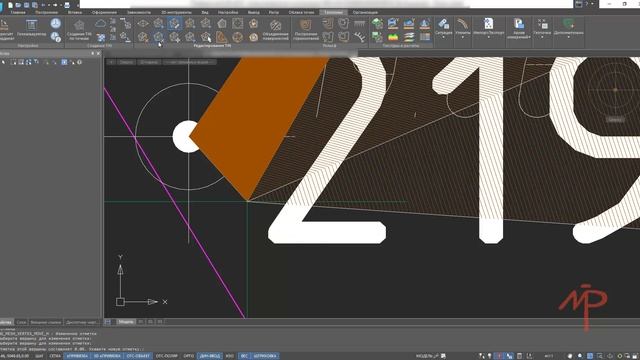
Task: Close the left side panel
Action: [98, 53]
